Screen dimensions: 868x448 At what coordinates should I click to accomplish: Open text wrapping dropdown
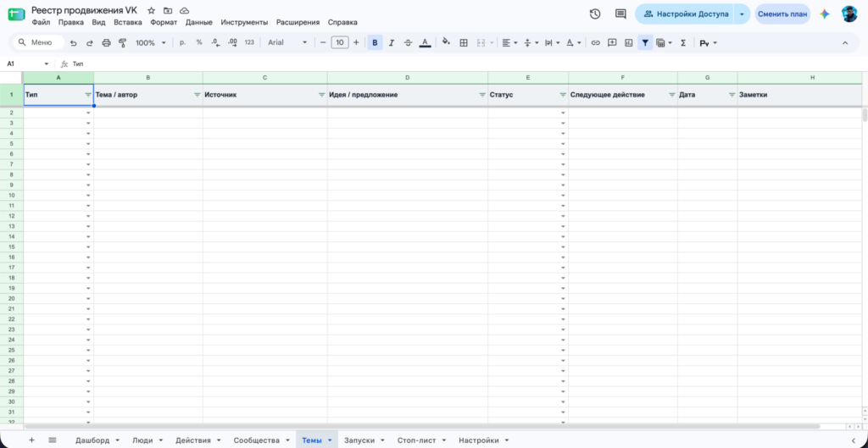point(552,42)
